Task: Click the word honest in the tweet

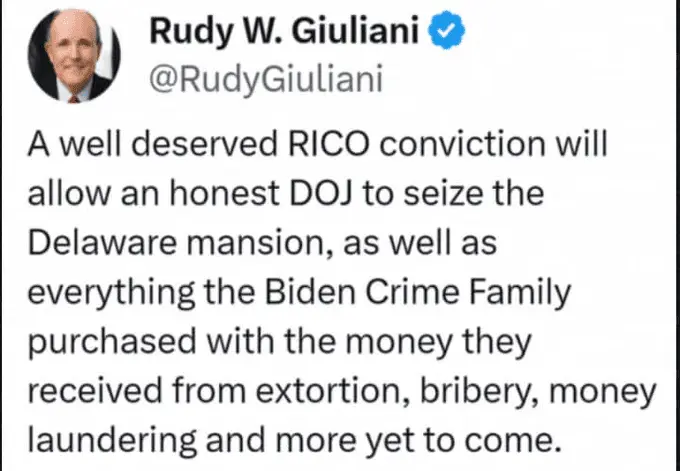Action: 224,193
